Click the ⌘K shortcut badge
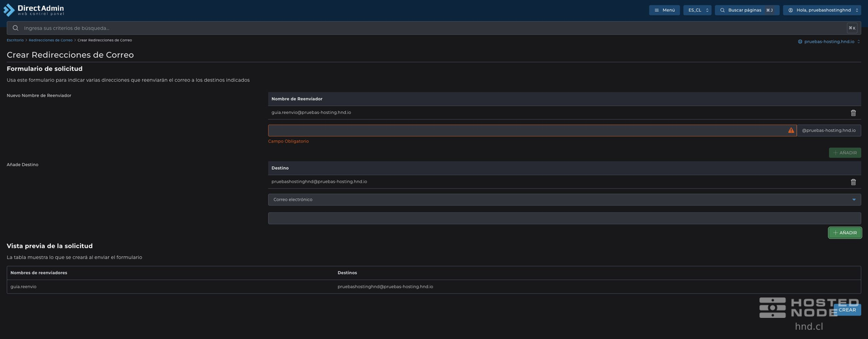The height and width of the screenshot is (339, 868). [852, 28]
